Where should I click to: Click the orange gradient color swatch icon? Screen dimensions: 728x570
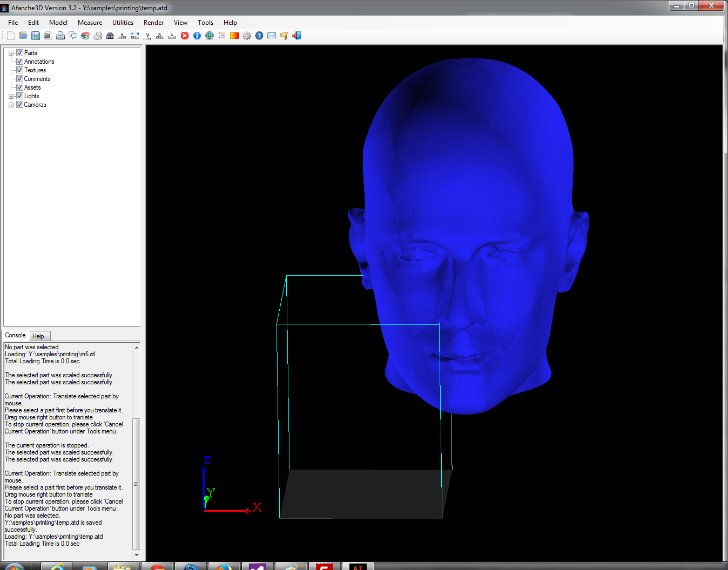234,36
